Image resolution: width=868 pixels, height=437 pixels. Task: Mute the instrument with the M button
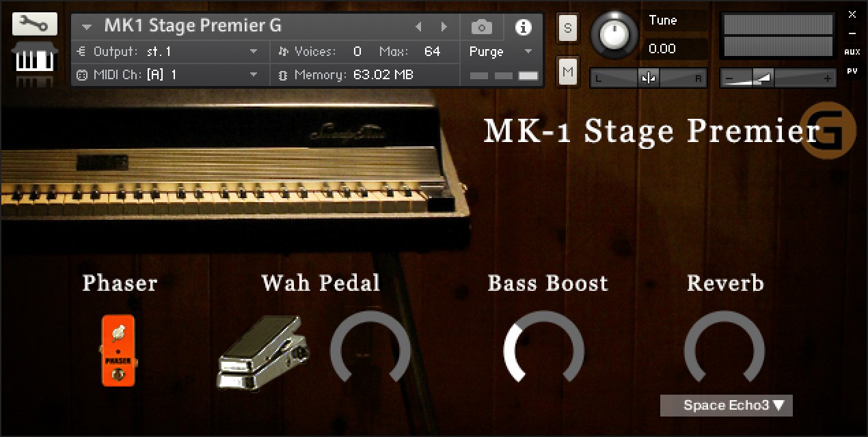[x=568, y=71]
